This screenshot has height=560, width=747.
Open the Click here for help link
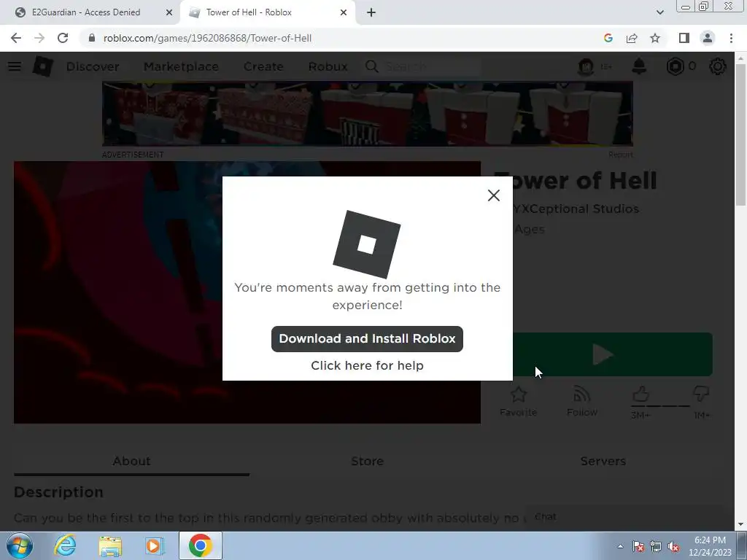367,365
